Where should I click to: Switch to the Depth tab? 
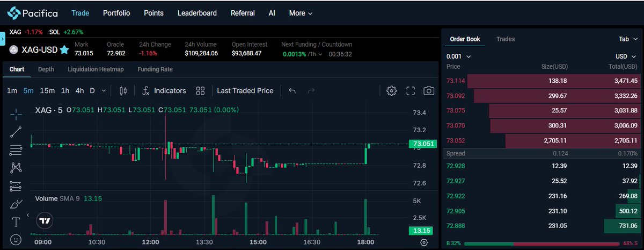[x=46, y=69]
